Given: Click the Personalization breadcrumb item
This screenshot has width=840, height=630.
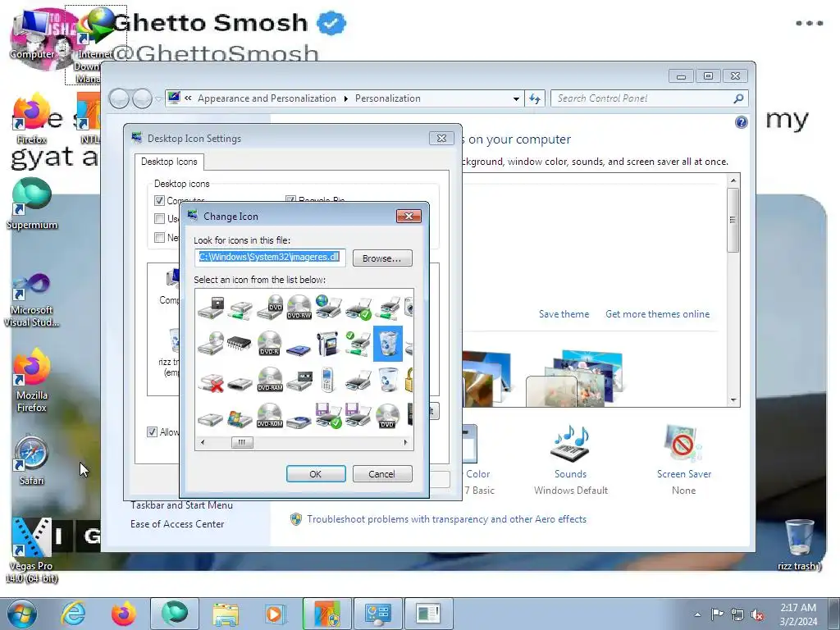Looking at the screenshot, I should pyautogui.click(x=388, y=98).
